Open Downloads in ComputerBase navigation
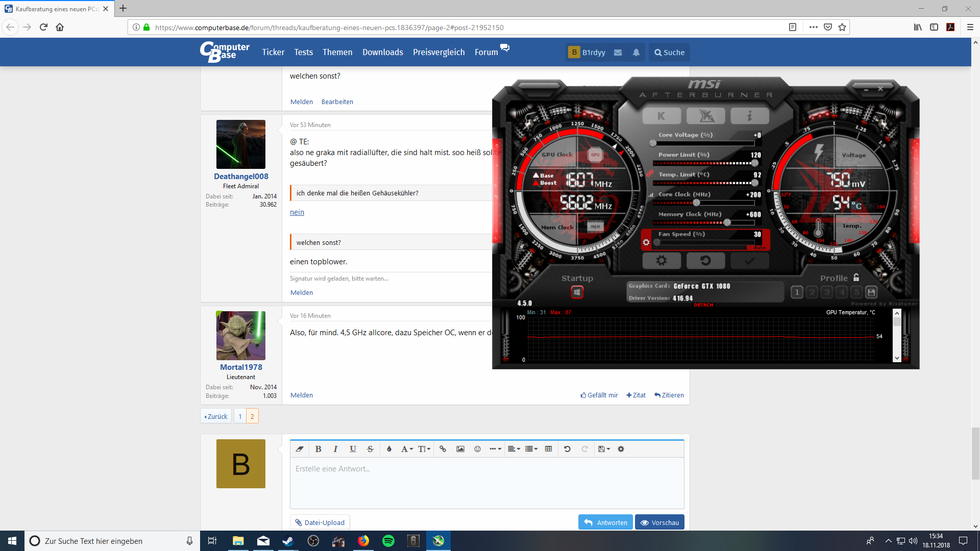Image resolution: width=980 pixels, height=551 pixels. pos(383,52)
